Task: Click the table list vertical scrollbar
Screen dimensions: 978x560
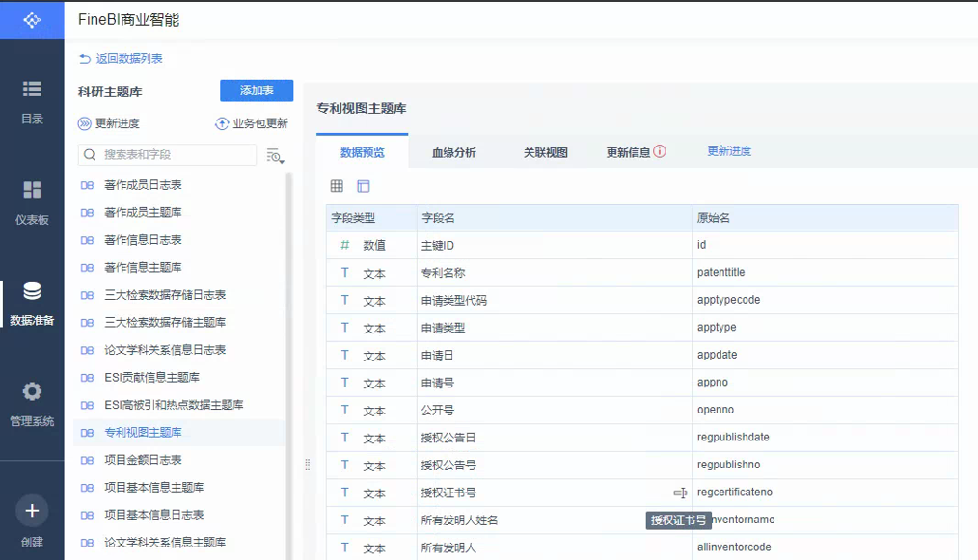Action: (288, 366)
